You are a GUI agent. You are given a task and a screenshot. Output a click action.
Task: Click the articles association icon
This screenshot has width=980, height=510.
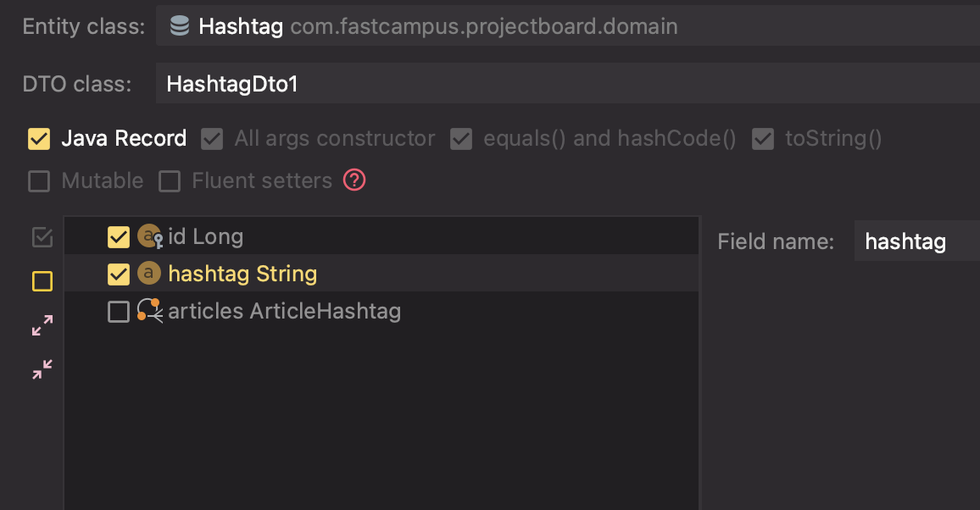point(150,311)
